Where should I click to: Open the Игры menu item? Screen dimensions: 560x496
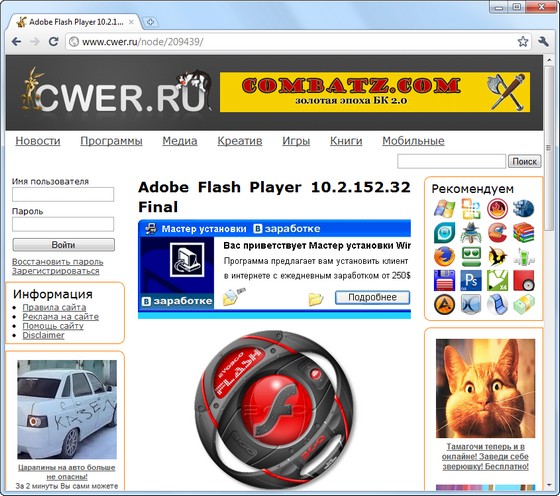(x=296, y=141)
